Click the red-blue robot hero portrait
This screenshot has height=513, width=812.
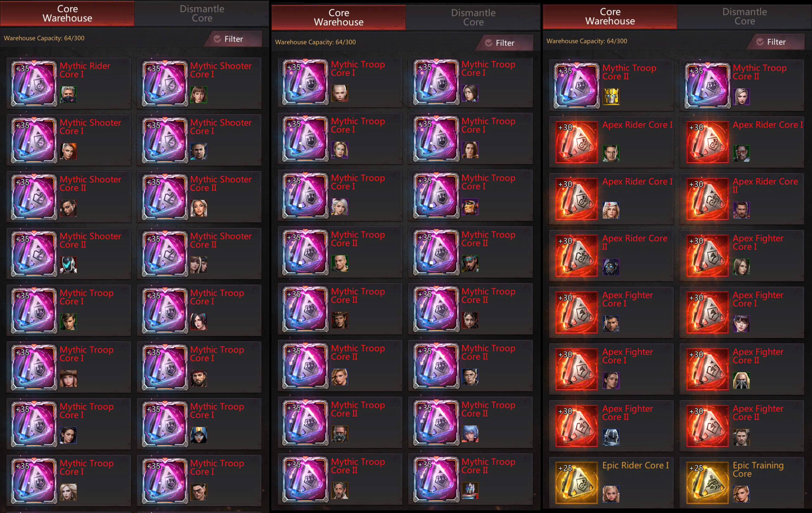[x=470, y=491]
